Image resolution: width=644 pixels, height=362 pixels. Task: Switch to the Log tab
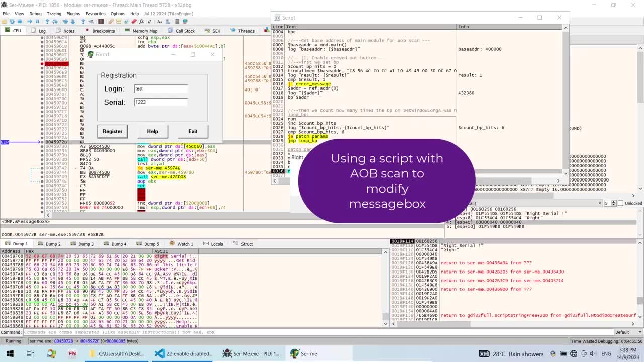39,31
